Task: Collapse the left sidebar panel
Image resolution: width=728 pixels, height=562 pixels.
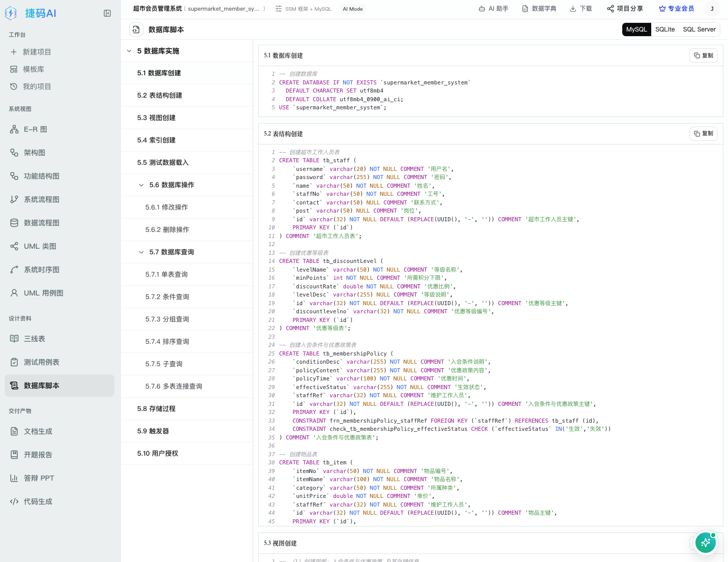Action: [x=107, y=13]
